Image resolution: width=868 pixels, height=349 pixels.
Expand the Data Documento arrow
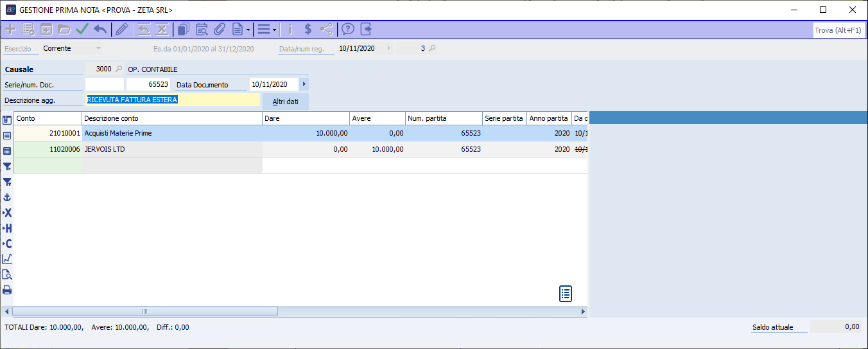pyautogui.click(x=304, y=84)
